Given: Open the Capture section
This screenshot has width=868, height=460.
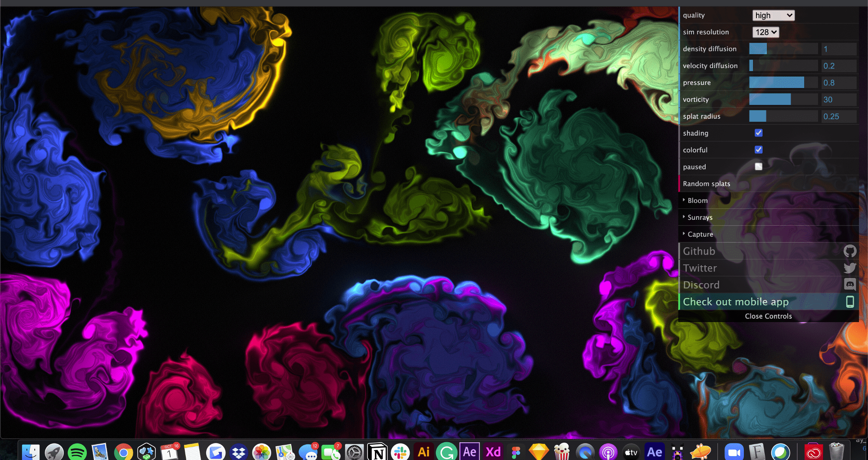Looking at the screenshot, I should click(x=700, y=235).
